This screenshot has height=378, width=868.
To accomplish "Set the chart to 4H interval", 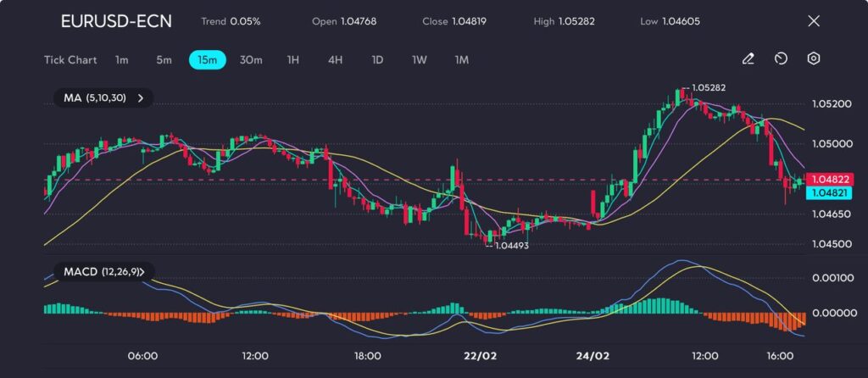I will [x=335, y=60].
